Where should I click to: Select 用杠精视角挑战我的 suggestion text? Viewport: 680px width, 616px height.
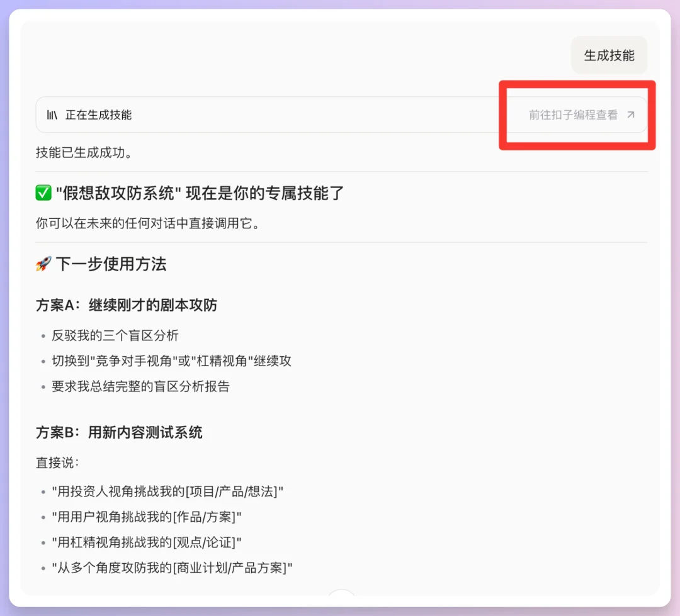pos(148,542)
